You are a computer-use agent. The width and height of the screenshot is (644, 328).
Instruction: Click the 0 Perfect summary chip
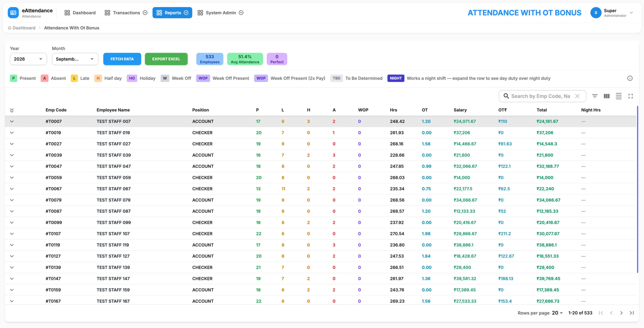click(277, 59)
